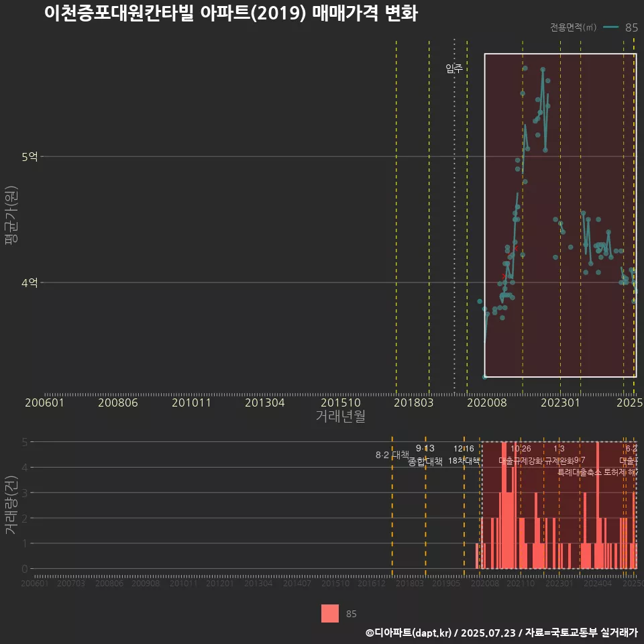
Task: Click 200703 on the volume chart x-axis
Action: pos(71,583)
